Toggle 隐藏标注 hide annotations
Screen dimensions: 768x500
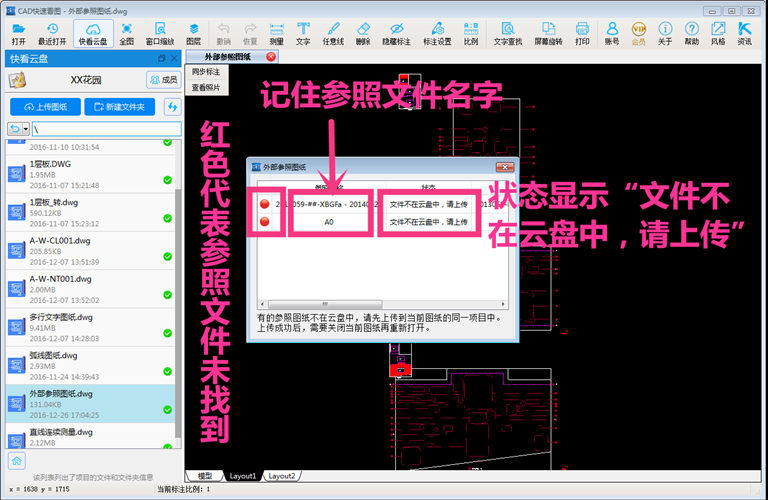[396, 34]
